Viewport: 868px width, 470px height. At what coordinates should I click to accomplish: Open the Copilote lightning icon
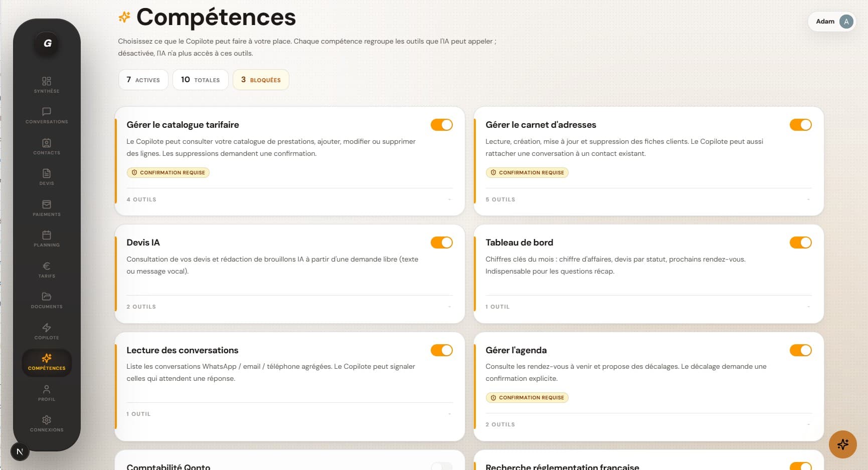click(x=47, y=328)
